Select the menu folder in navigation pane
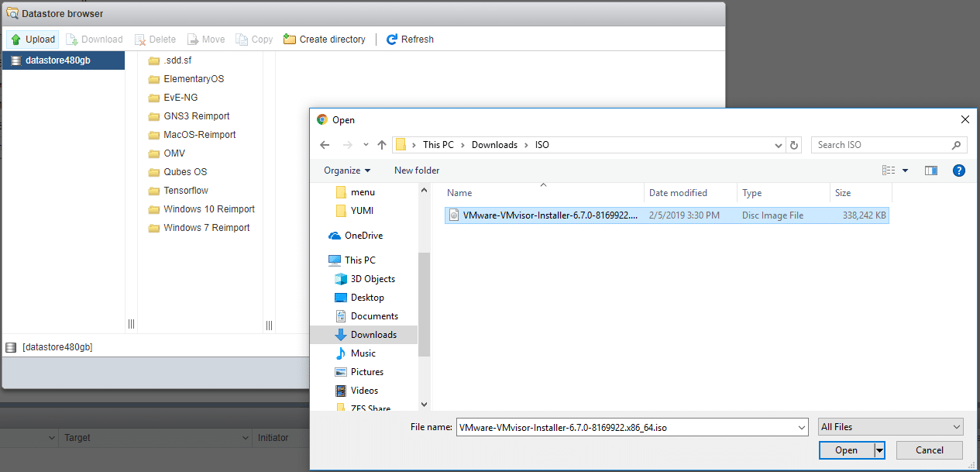This screenshot has height=472, width=980. [356, 192]
